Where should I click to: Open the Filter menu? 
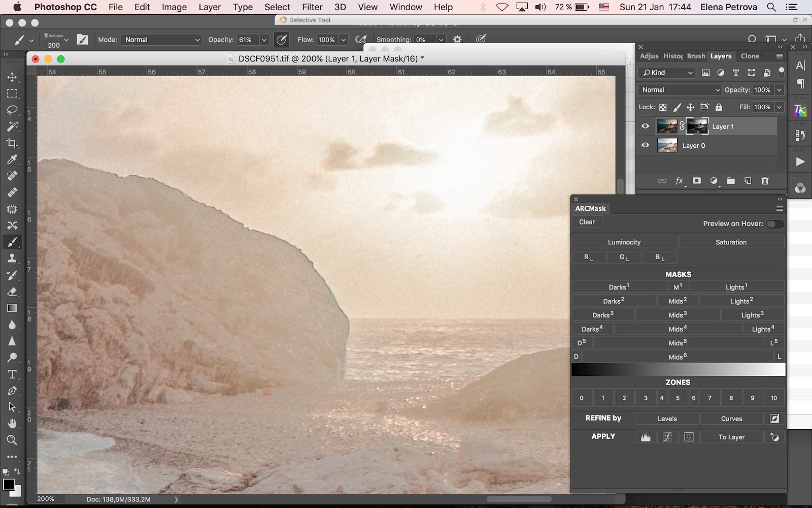pos(312,7)
